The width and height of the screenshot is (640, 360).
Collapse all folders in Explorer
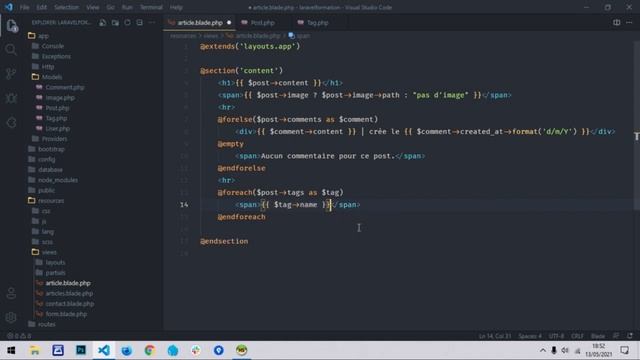[x=140, y=22]
